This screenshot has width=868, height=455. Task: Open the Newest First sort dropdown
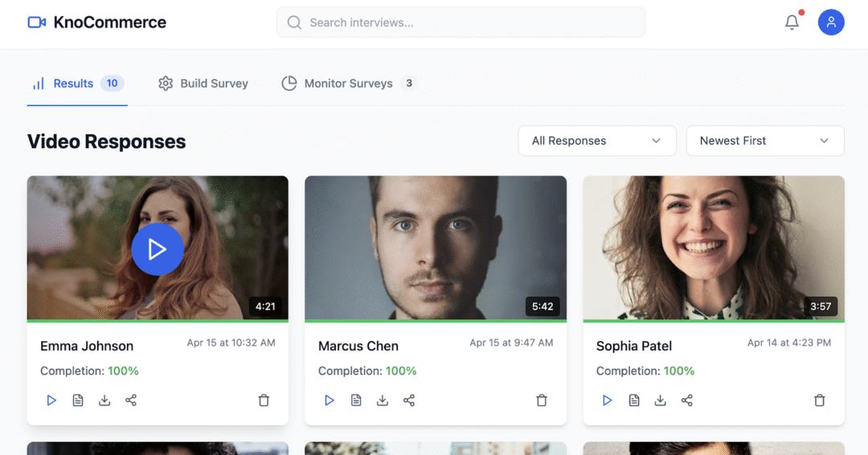(x=765, y=141)
